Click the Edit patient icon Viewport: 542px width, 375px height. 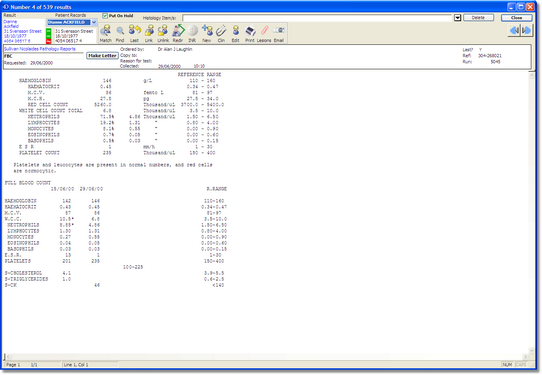236,34
